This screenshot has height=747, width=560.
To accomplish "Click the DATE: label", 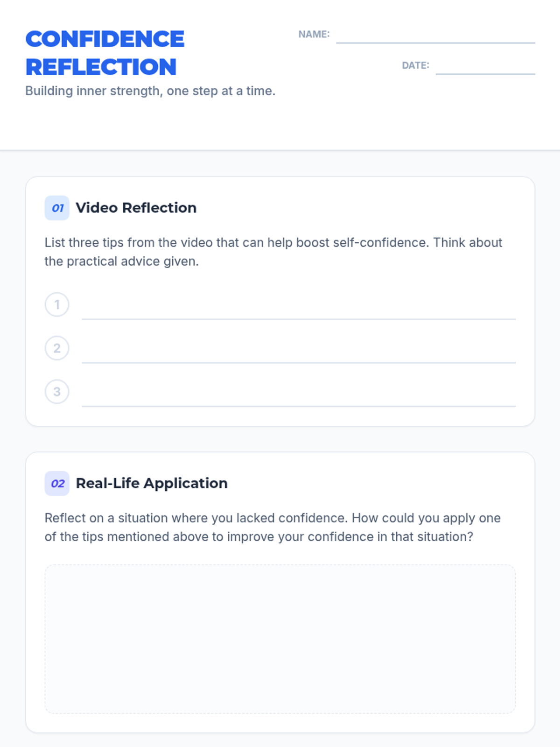I will tap(415, 66).
